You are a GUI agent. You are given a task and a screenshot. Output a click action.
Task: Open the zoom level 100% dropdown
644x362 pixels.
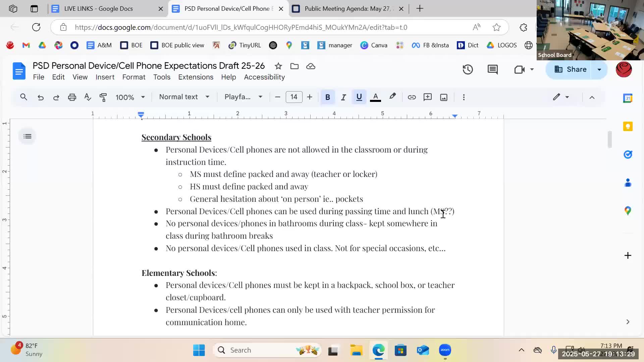point(130,97)
